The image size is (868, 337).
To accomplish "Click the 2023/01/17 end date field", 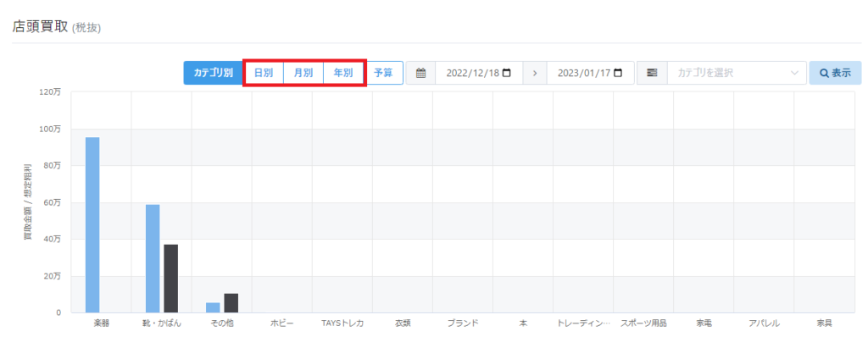I will tap(591, 73).
